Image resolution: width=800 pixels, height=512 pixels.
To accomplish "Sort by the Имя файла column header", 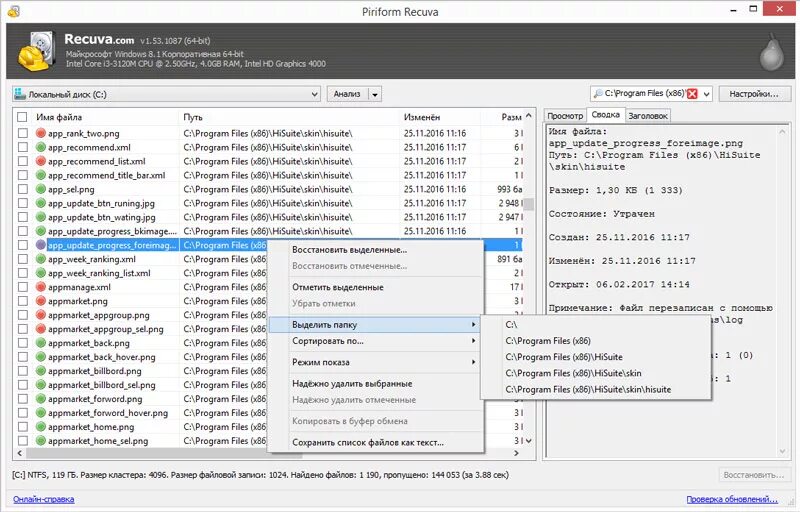I will tap(106, 117).
